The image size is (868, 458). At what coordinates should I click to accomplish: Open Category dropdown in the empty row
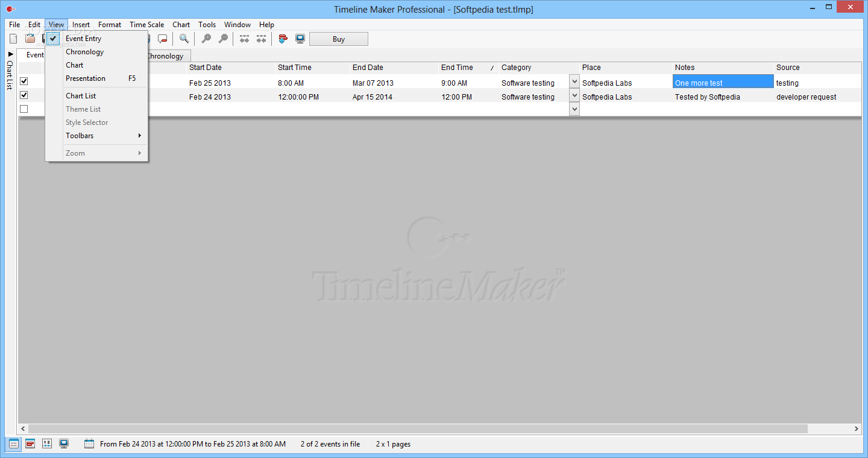coord(574,109)
